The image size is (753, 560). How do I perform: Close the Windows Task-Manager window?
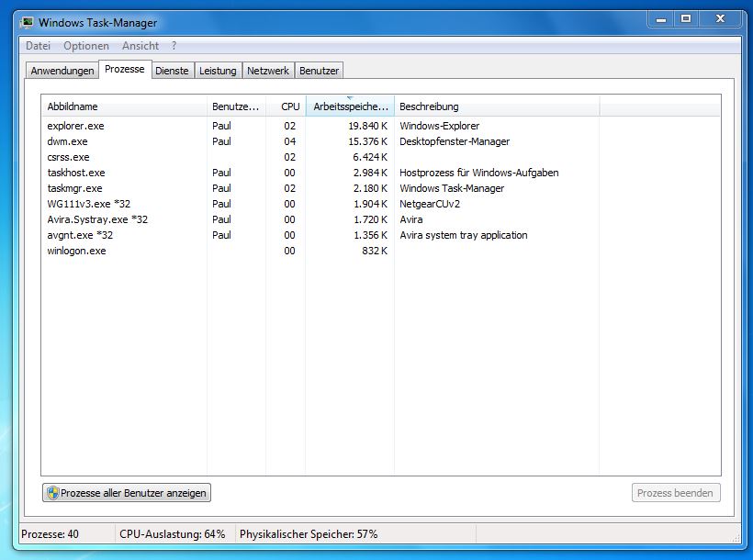pyautogui.click(x=720, y=19)
